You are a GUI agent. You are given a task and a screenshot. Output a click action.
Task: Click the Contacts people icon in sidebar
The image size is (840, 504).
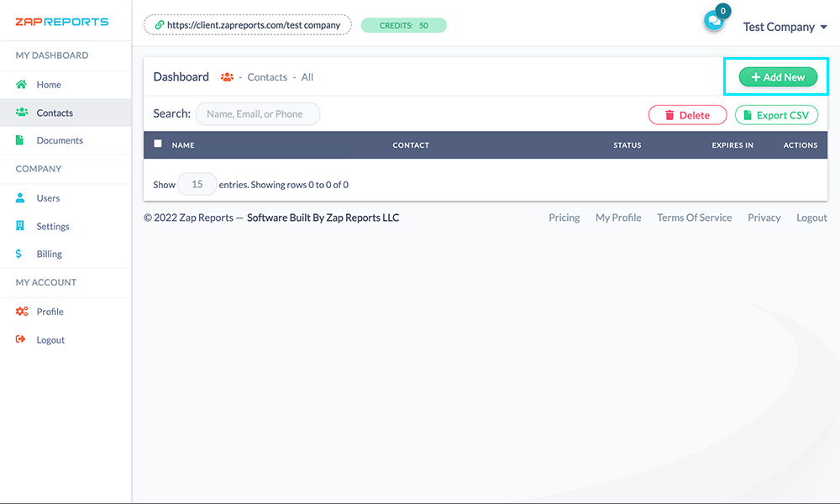tap(22, 112)
